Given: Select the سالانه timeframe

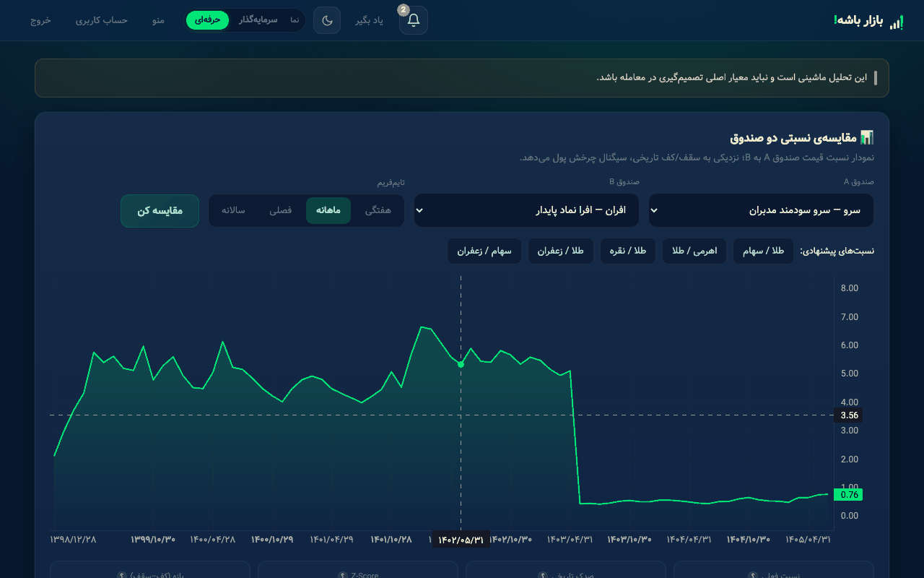Looking at the screenshot, I should coord(233,210).
